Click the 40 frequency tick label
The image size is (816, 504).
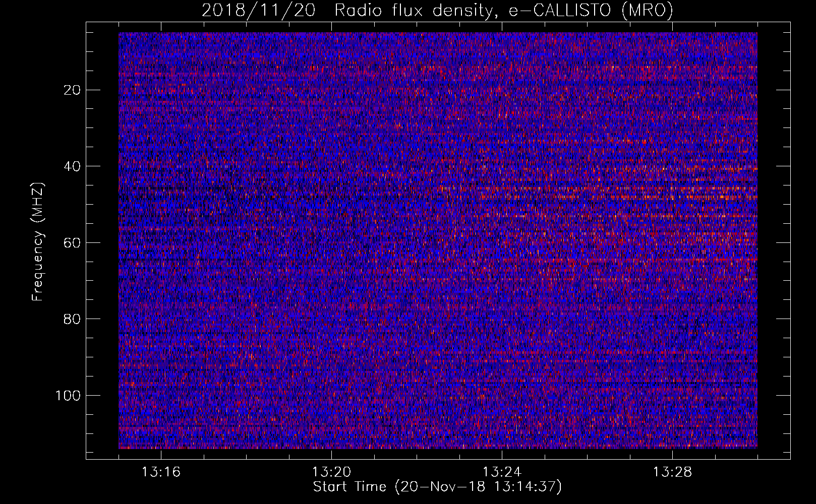tap(73, 166)
